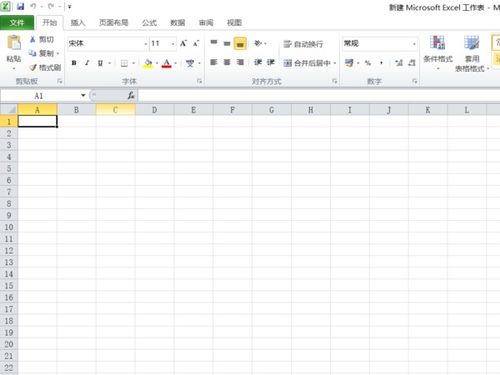
Task: Open the Merge and Center dropdown arrow
Action: tap(335, 63)
